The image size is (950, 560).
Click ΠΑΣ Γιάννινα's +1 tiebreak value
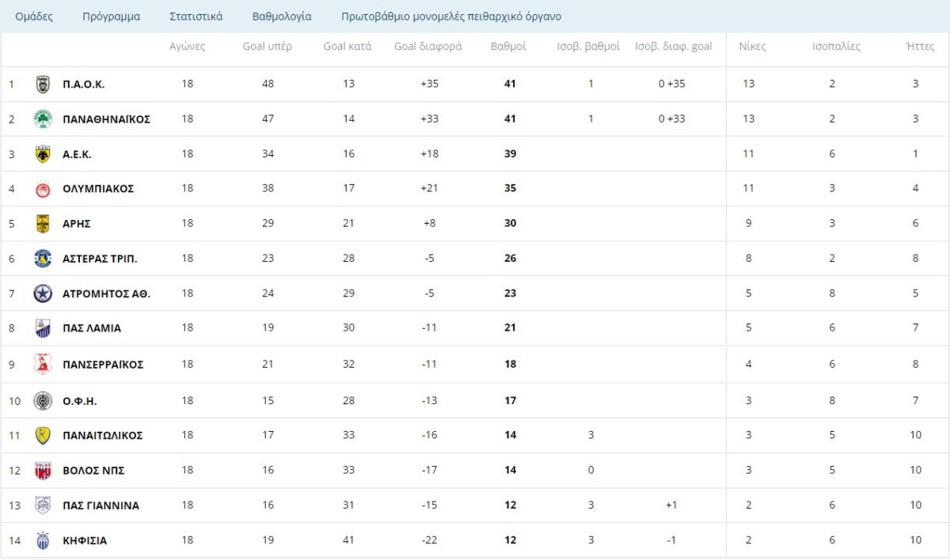point(671,505)
